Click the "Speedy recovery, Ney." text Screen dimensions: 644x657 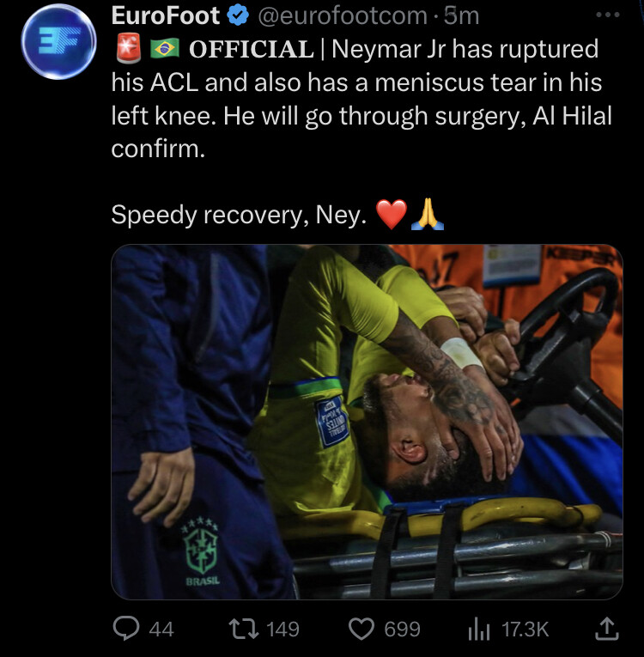pyautogui.click(x=239, y=215)
